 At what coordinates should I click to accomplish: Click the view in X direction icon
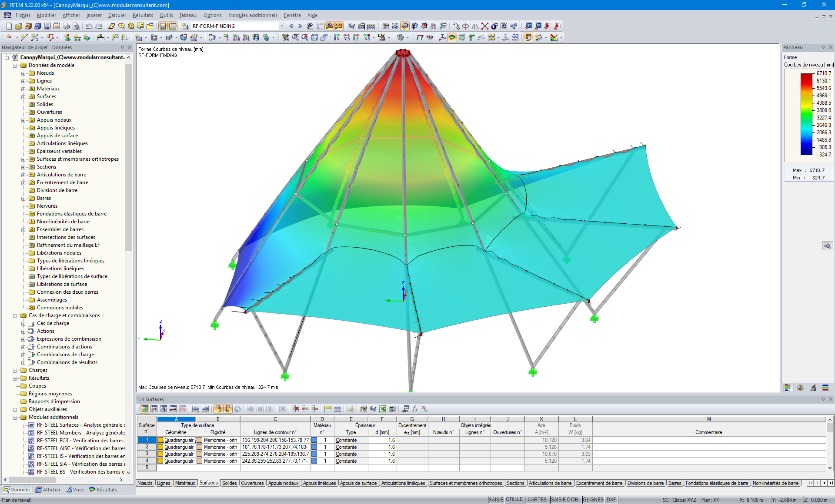337,38
